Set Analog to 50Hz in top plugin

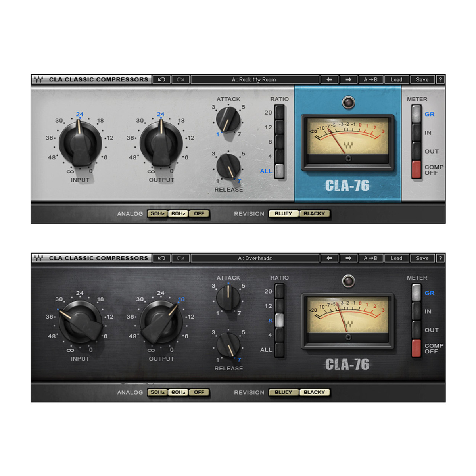(157, 213)
